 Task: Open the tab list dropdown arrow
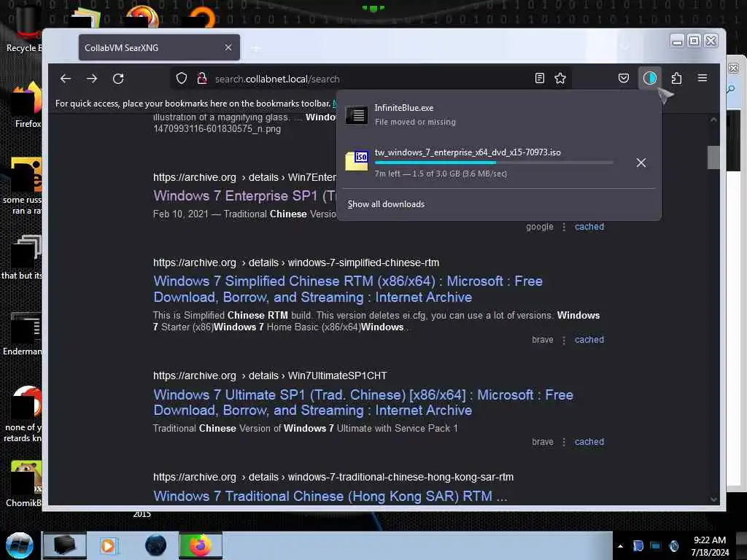[x=625, y=47]
